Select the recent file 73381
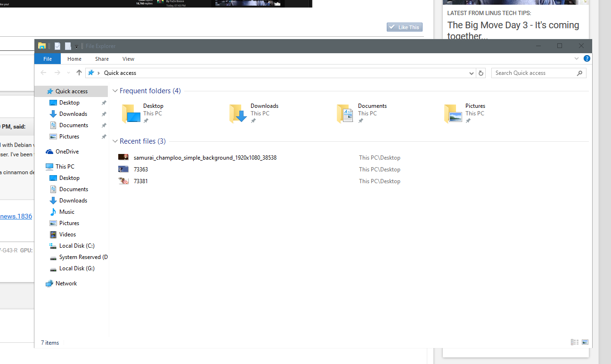The height and width of the screenshot is (364, 611). (141, 181)
